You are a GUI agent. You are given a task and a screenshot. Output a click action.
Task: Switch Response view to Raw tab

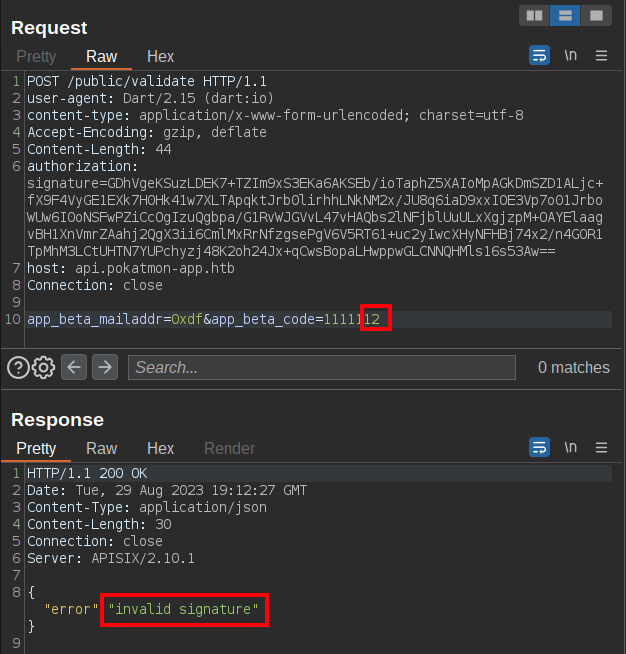click(101, 449)
